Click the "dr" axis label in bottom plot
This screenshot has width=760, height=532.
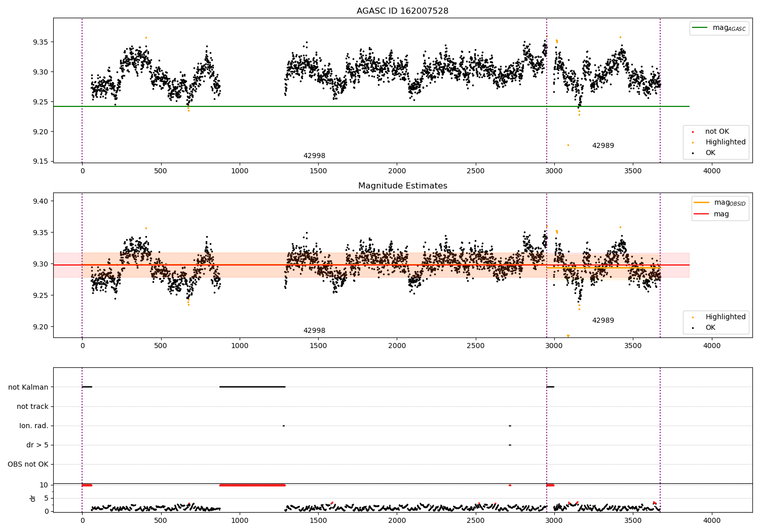pos(33,498)
